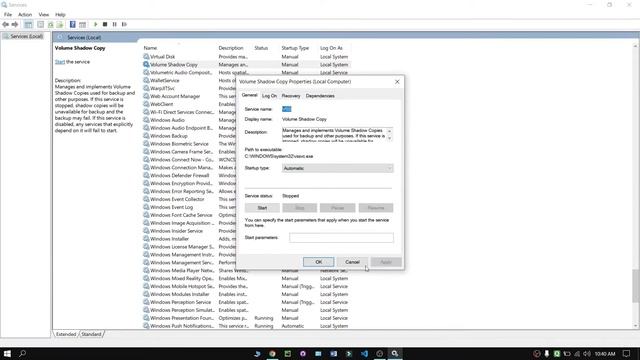Select Services (Local) in the console tree
This screenshot has width=640, height=360.
point(26,36)
